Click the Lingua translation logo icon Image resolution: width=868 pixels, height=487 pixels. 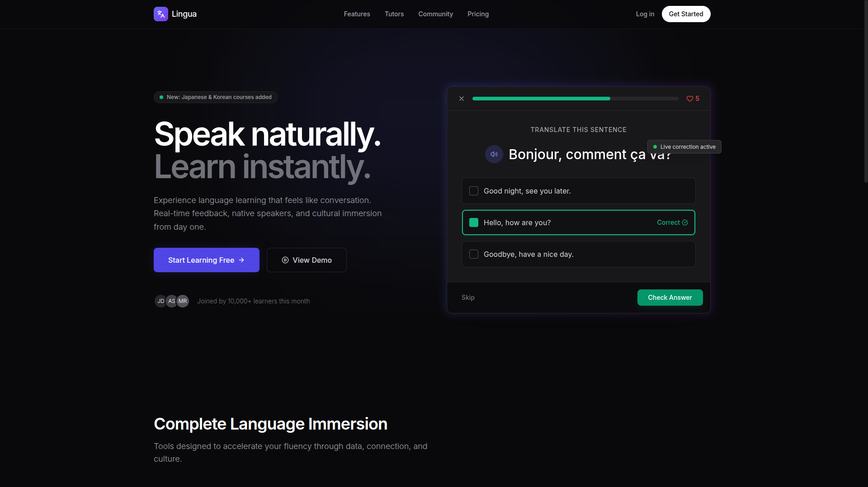161,14
